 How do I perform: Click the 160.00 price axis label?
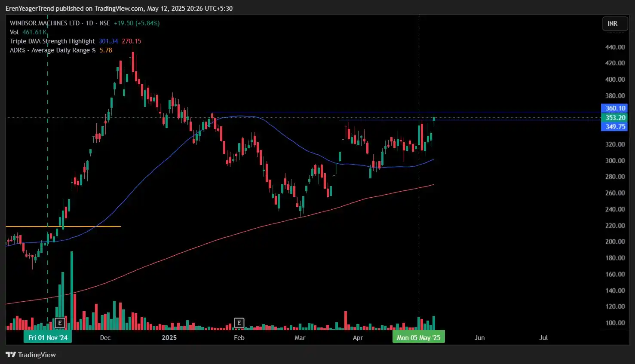615,274
